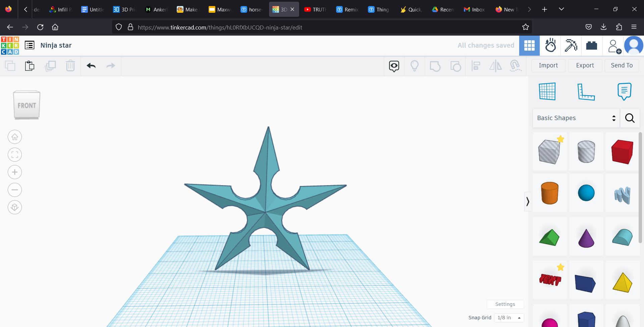The height and width of the screenshot is (327, 644).
Task: Open the Align tool
Action: 476,66
